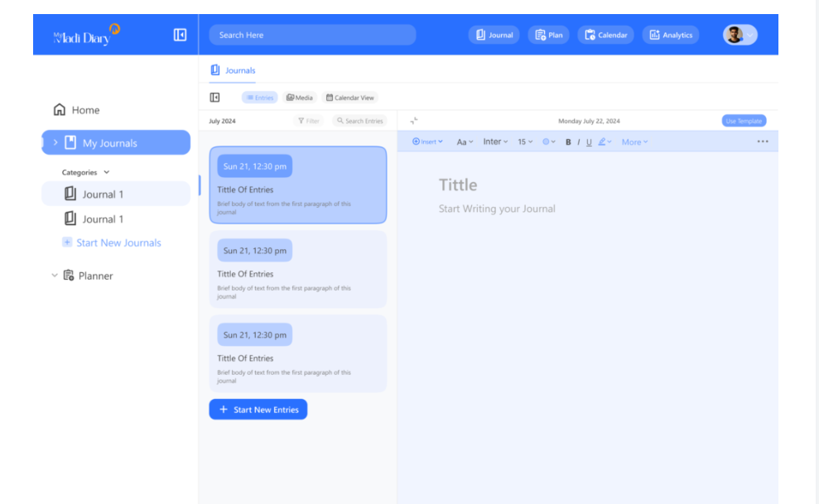This screenshot has width=819, height=504.
Task: Click the entries list panel collapse icon
Action: pyautogui.click(x=215, y=98)
